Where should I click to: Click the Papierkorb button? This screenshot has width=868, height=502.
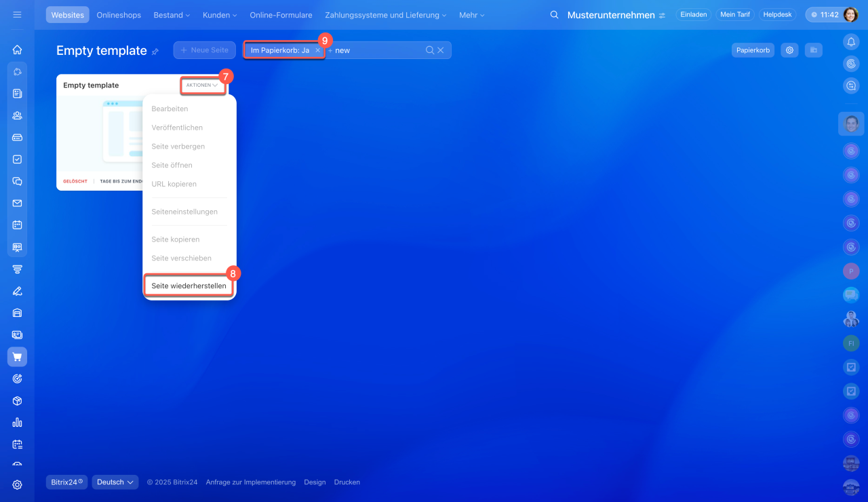coord(753,50)
